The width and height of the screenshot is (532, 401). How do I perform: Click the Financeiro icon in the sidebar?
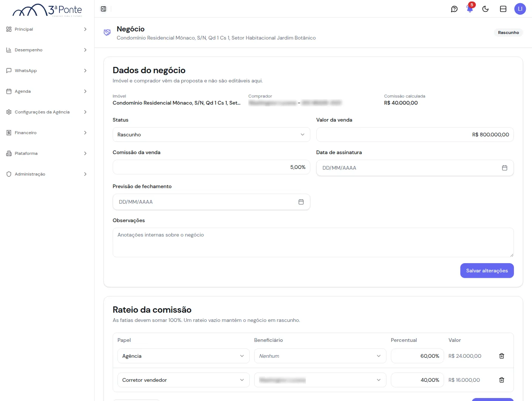pyautogui.click(x=9, y=133)
